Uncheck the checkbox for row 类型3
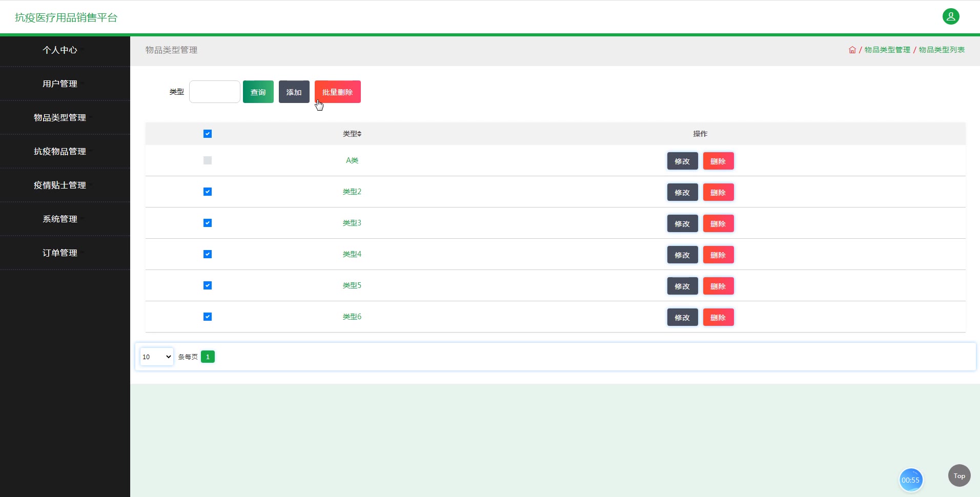980x497 pixels. (208, 223)
